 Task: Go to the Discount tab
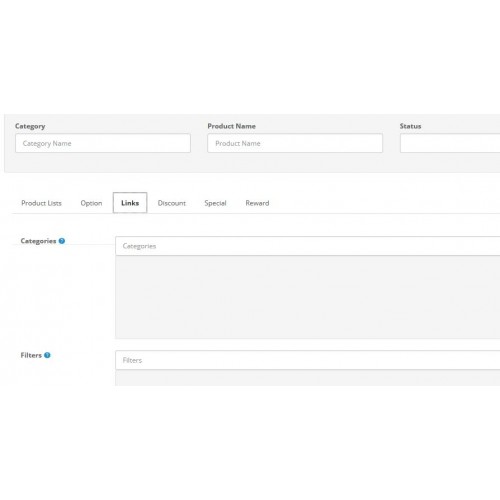coord(172,203)
